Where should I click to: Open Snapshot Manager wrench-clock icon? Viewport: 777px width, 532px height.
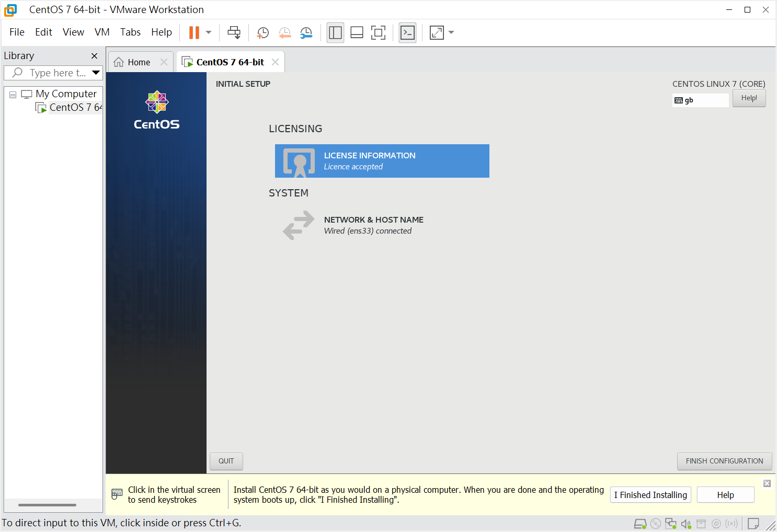(x=306, y=32)
